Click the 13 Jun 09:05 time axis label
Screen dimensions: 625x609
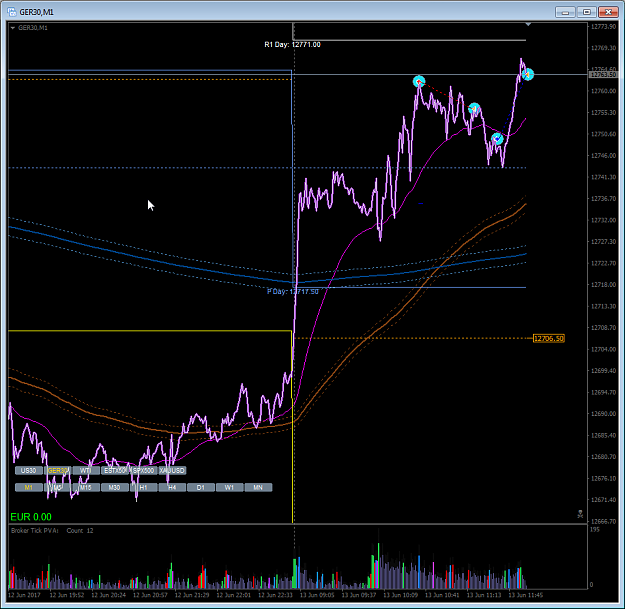pyautogui.click(x=317, y=595)
